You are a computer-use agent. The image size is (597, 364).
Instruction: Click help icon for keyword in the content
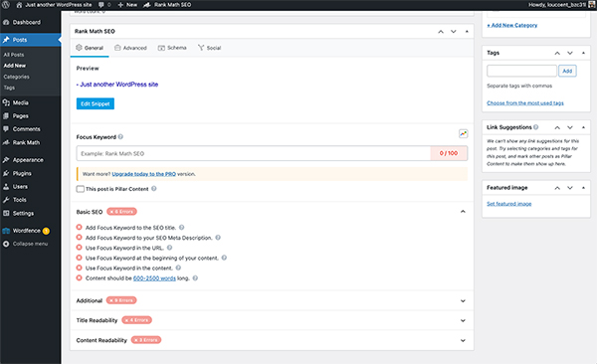click(x=178, y=268)
